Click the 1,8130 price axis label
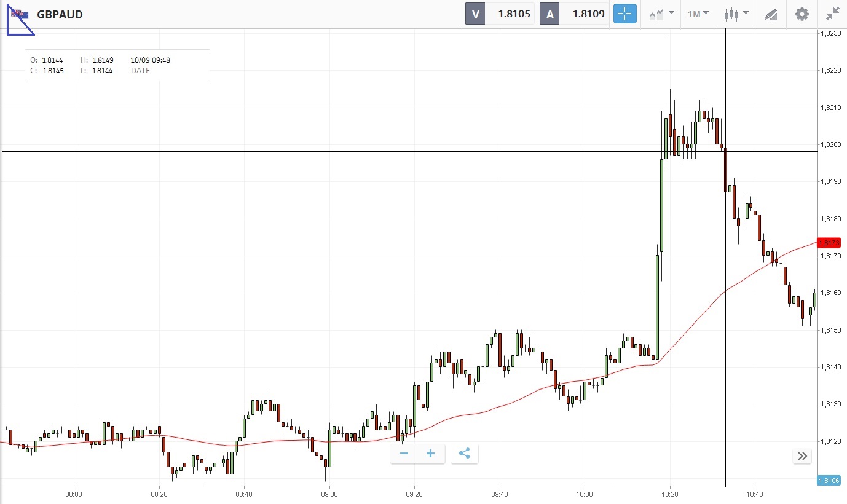The height and width of the screenshot is (504, 847). tap(830, 404)
